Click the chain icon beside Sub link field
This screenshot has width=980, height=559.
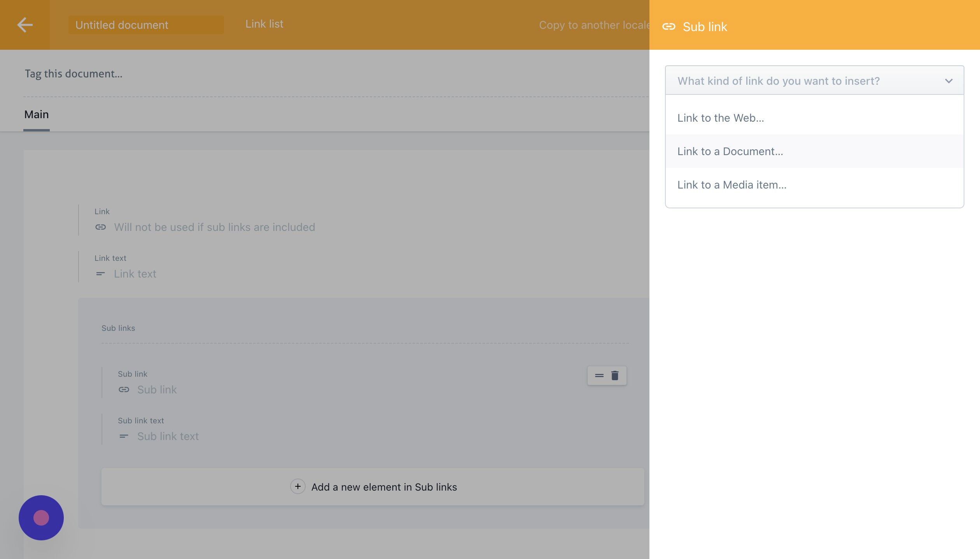tap(124, 390)
